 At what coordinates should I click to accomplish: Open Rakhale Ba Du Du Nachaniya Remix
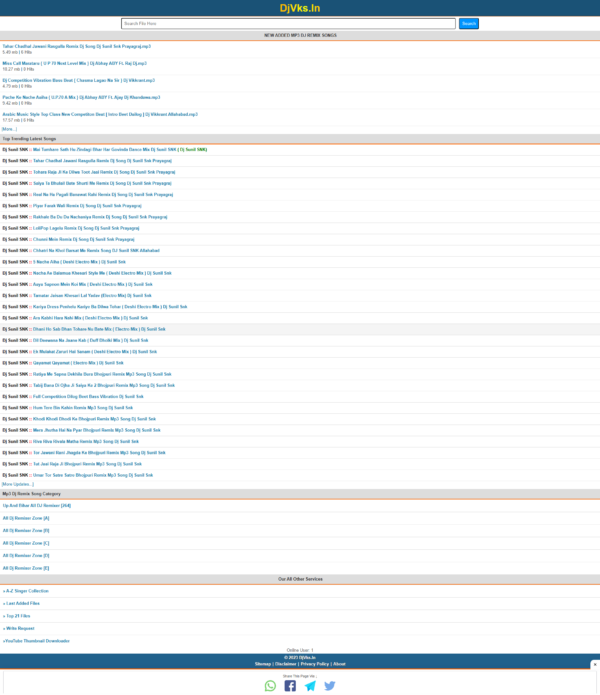[x=100, y=217]
